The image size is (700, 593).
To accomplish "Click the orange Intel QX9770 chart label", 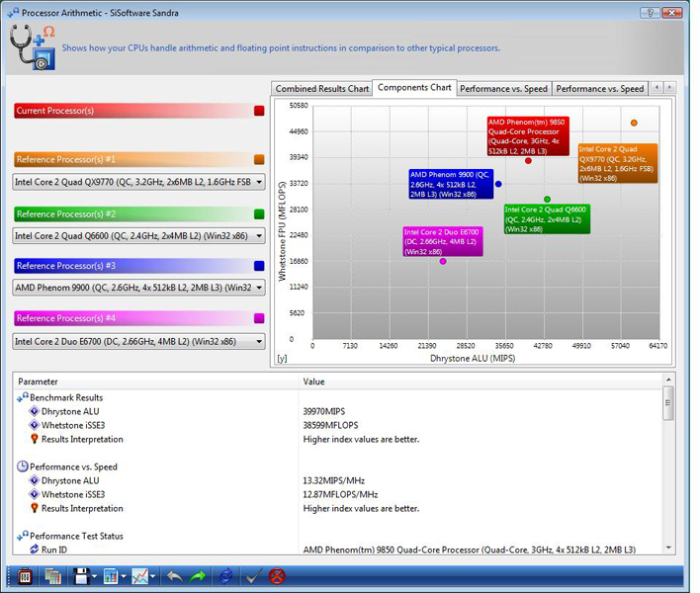I will pyautogui.click(x=618, y=163).
